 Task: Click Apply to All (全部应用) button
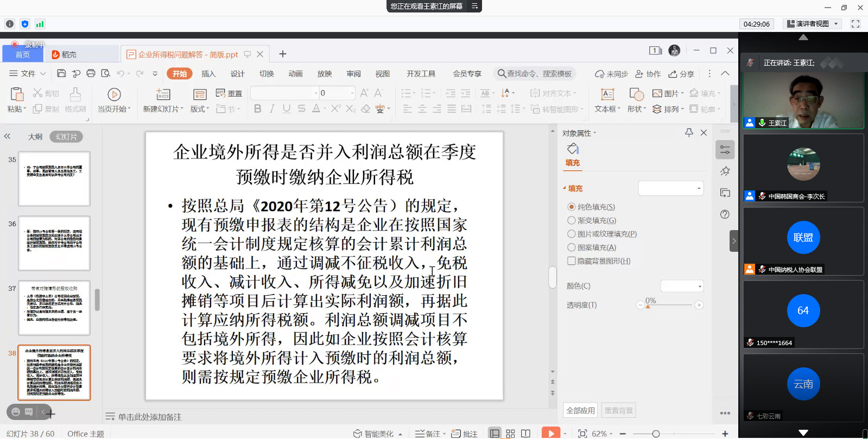pyautogui.click(x=580, y=410)
